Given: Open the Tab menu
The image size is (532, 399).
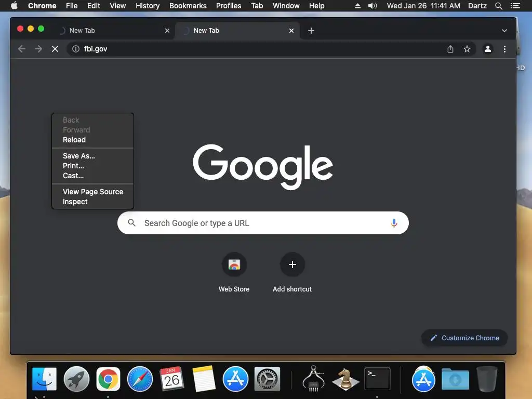Looking at the screenshot, I should tap(257, 6).
